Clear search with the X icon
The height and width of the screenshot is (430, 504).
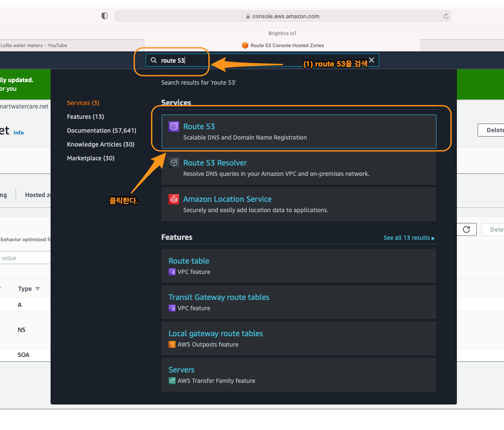371,60
